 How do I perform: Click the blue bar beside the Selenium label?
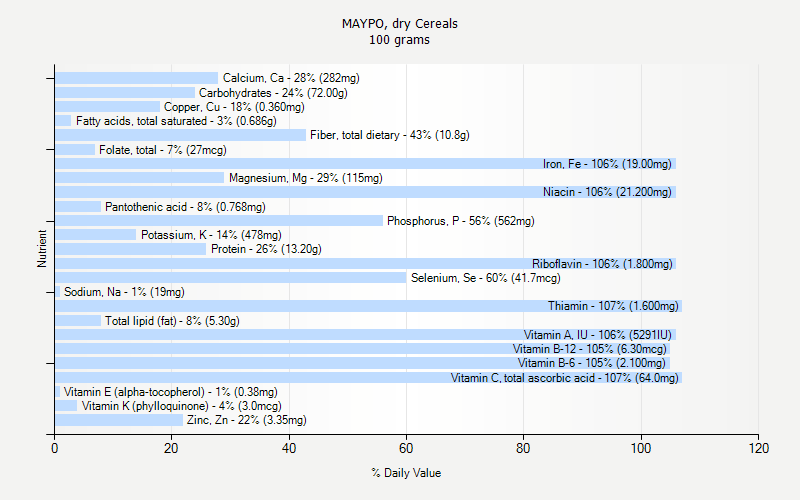[231, 278]
